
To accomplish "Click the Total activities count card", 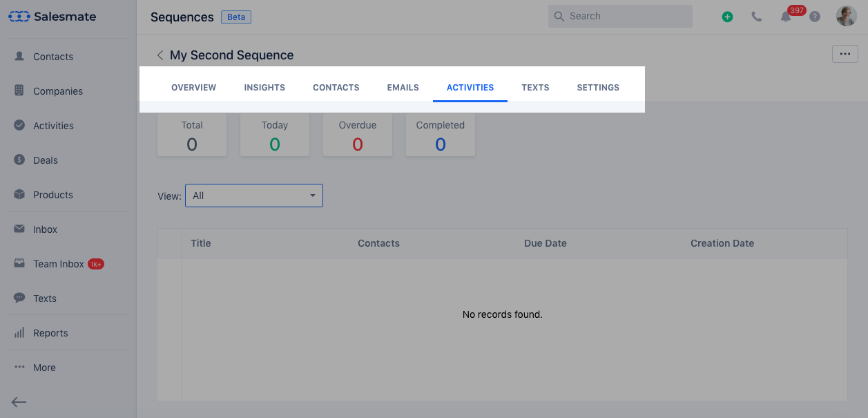I will pos(192,135).
